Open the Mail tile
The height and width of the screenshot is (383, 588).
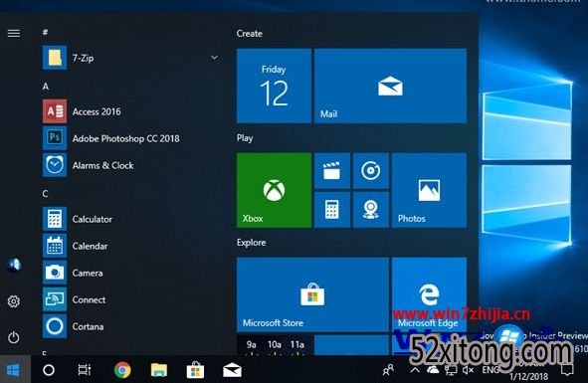click(390, 86)
